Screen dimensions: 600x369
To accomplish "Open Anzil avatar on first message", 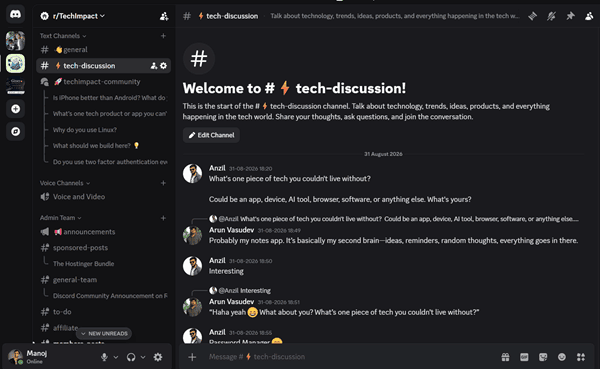I will 192,174.
